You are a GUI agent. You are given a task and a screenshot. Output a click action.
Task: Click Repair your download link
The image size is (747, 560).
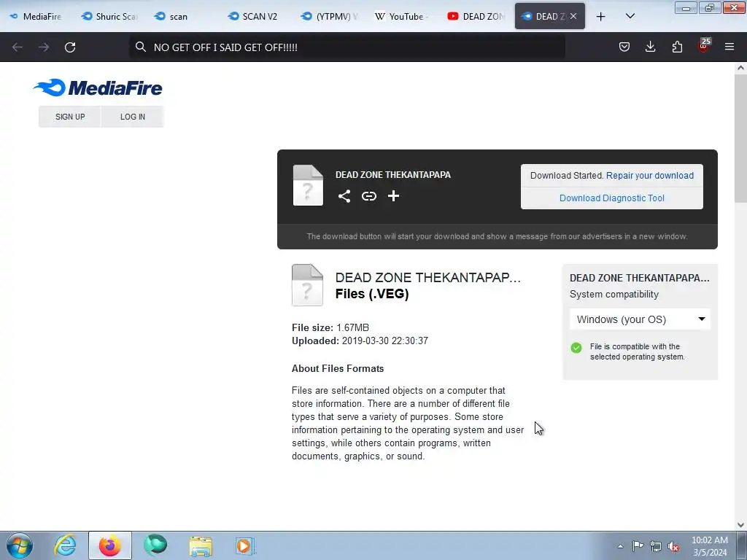[x=650, y=175]
